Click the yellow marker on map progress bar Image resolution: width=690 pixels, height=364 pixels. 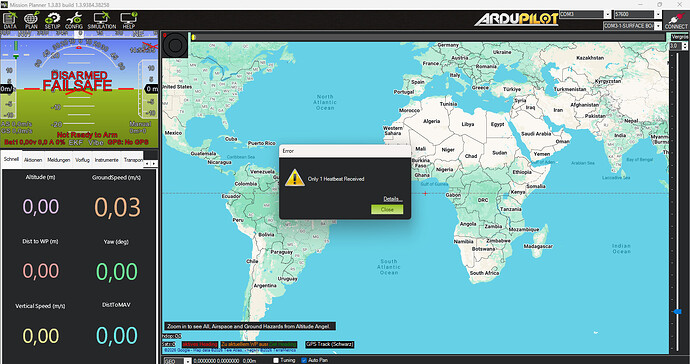click(194, 37)
